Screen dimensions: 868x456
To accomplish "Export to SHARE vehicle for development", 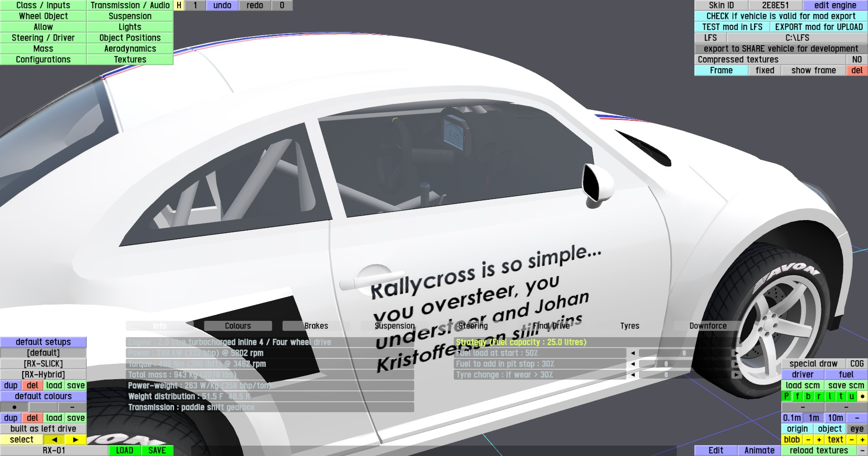I will (781, 49).
